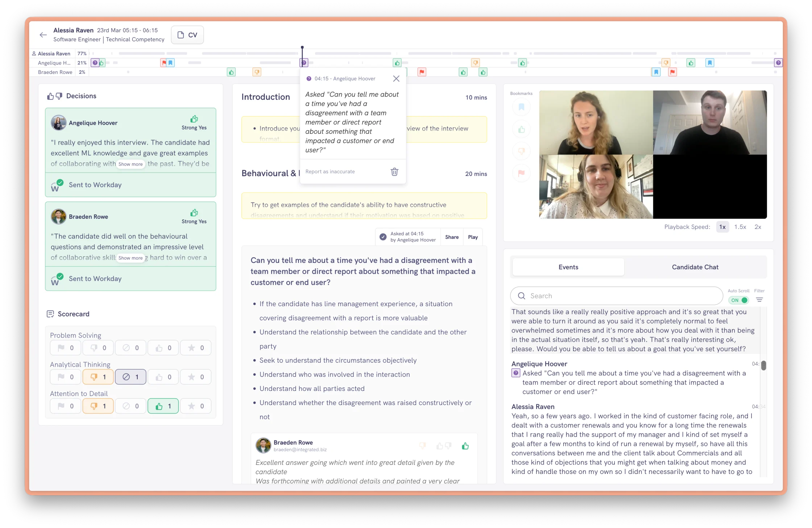Open the events Filter menu
This screenshot has width=812, height=528.
pos(759,300)
